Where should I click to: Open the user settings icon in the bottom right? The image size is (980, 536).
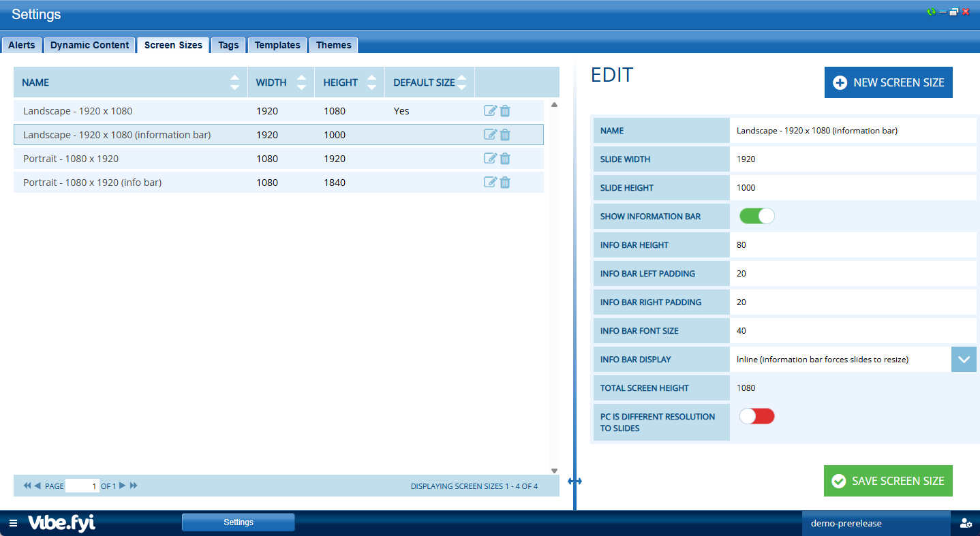click(966, 523)
